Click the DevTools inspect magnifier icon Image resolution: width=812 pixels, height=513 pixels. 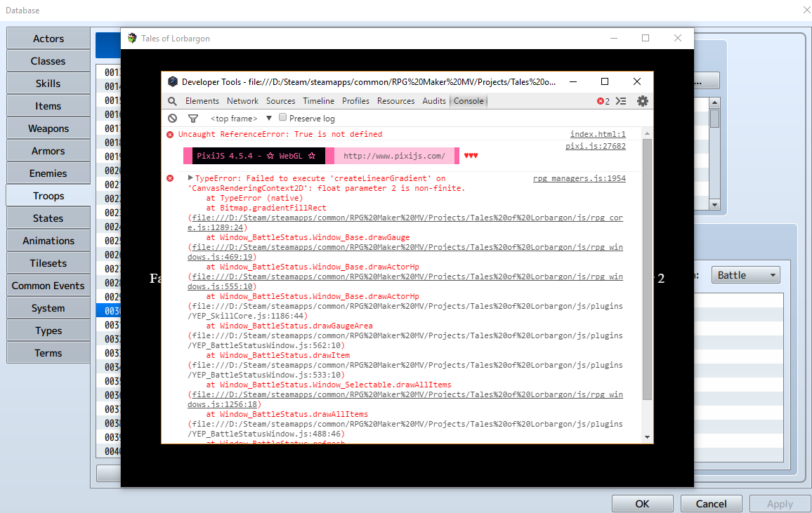click(173, 101)
